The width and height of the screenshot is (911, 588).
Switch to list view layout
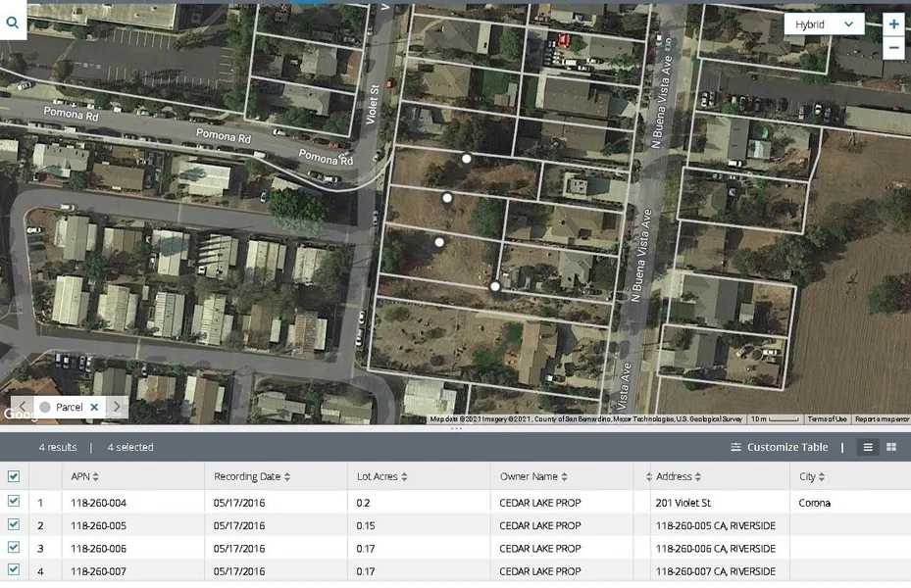(867, 447)
